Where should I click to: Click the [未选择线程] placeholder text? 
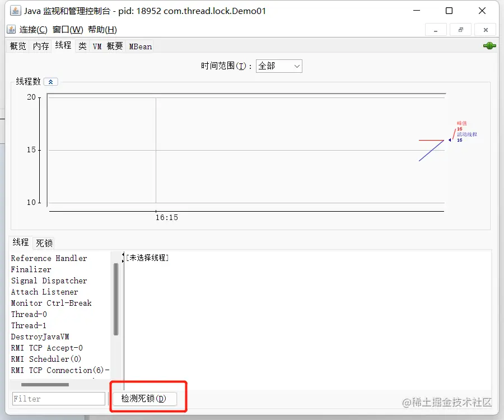click(x=147, y=258)
